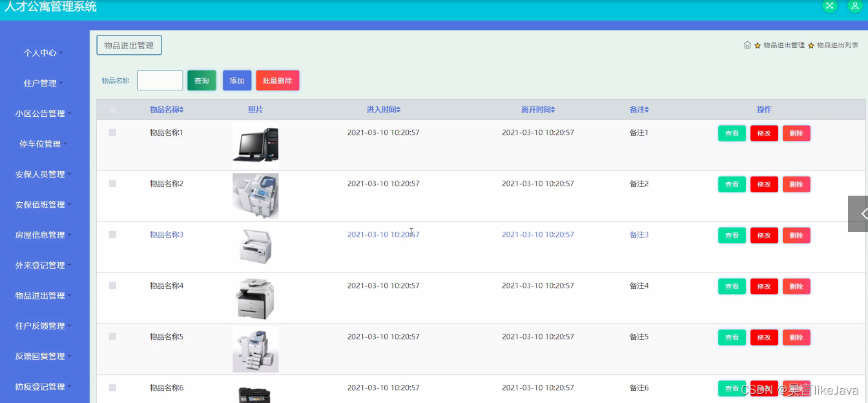Click the green 查询 search button

point(201,81)
